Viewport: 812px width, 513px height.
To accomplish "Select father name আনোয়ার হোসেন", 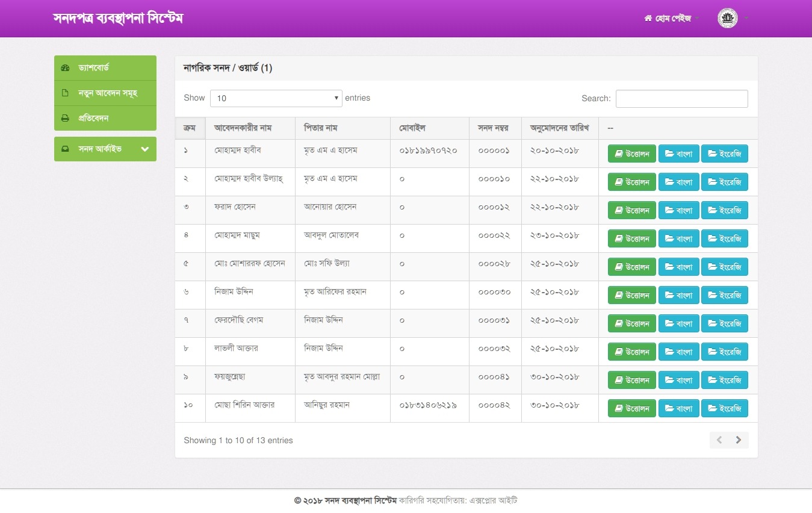I will 330,207.
